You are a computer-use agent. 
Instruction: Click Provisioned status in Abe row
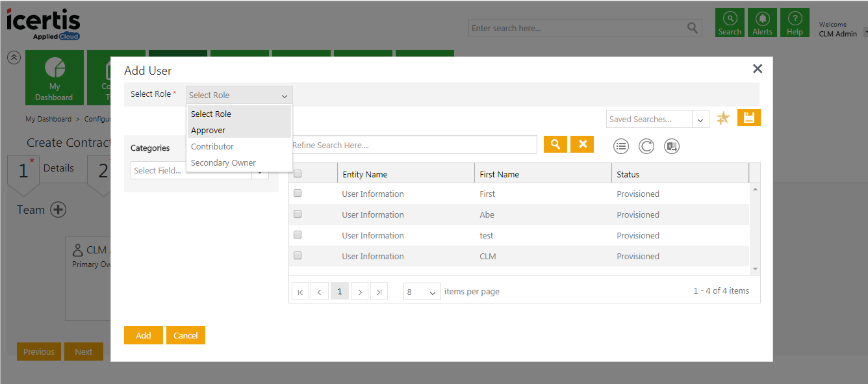638,214
